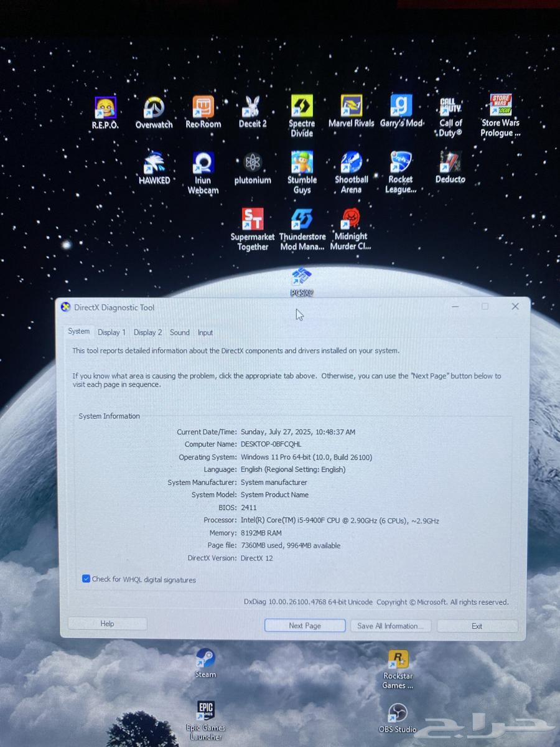Select the Marvel Rivals desktop shortcut

coord(352,111)
